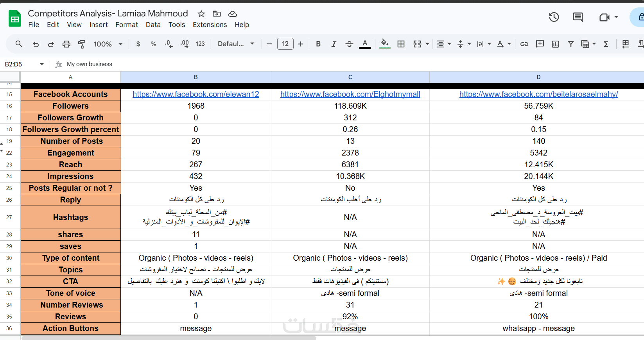Open the File menu
644x340 pixels.
pos(34,25)
